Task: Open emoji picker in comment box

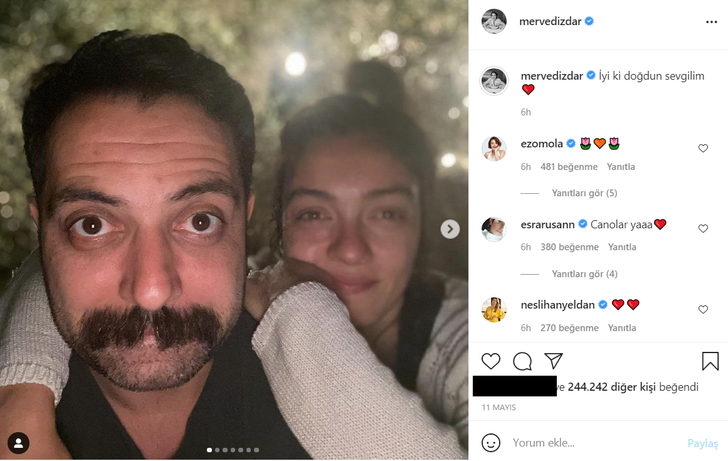Action: (491, 442)
